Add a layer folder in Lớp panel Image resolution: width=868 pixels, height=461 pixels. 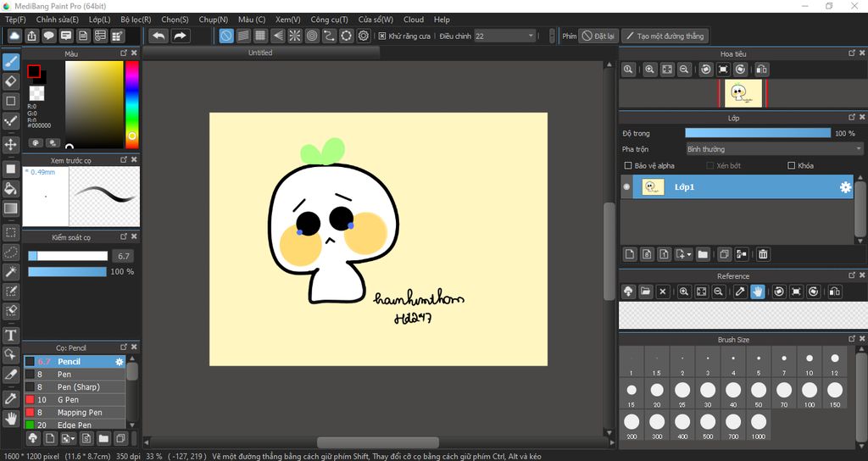pos(703,254)
